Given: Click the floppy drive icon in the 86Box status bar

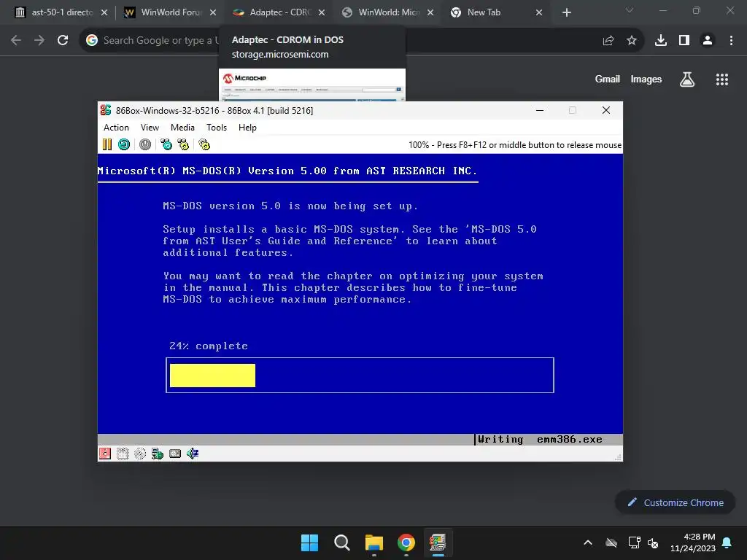Looking at the screenshot, I should pyautogui.click(x=105, y=454).
